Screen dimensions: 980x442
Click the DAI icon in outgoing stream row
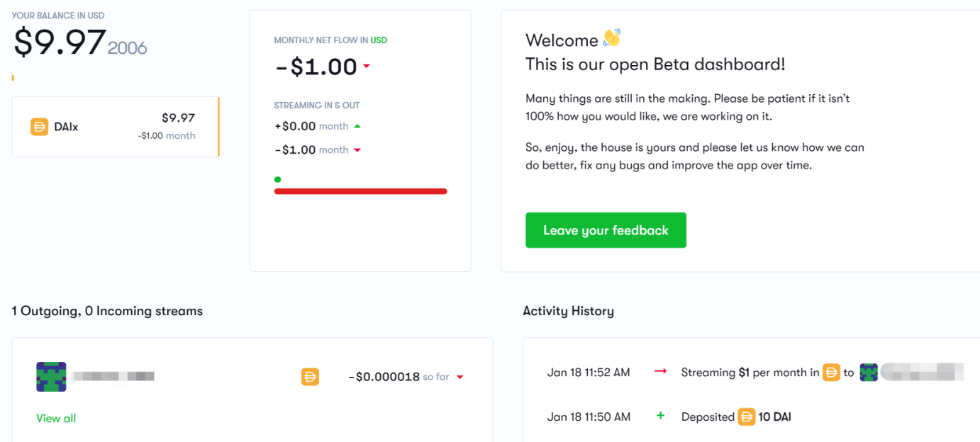point(310,377)
